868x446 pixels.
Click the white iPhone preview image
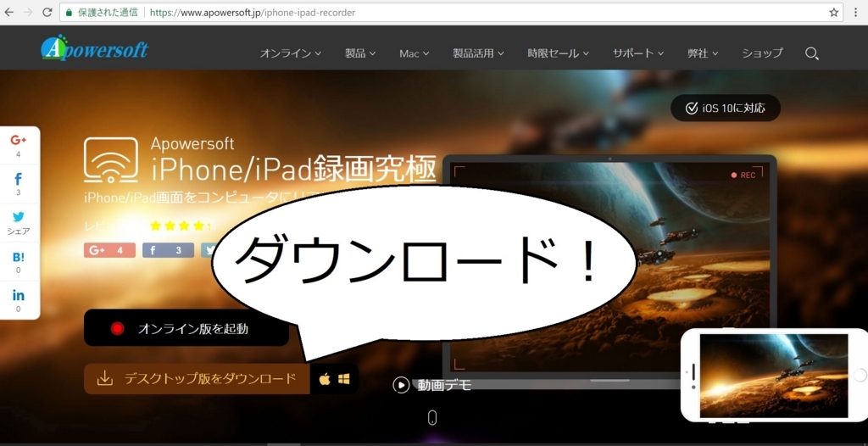point(774,375)
